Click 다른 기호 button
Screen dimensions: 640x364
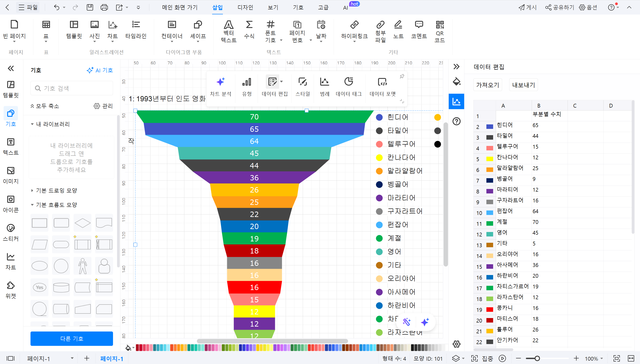[72, 339]
